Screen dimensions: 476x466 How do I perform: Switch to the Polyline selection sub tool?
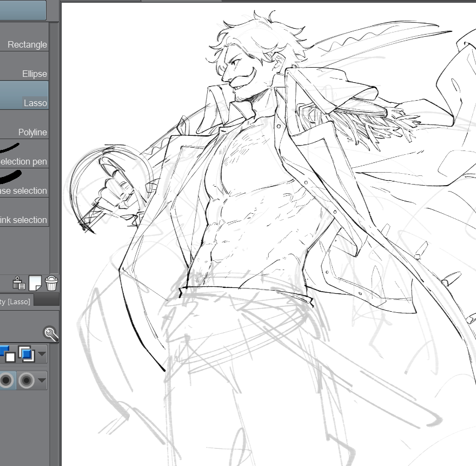(24, 124)
